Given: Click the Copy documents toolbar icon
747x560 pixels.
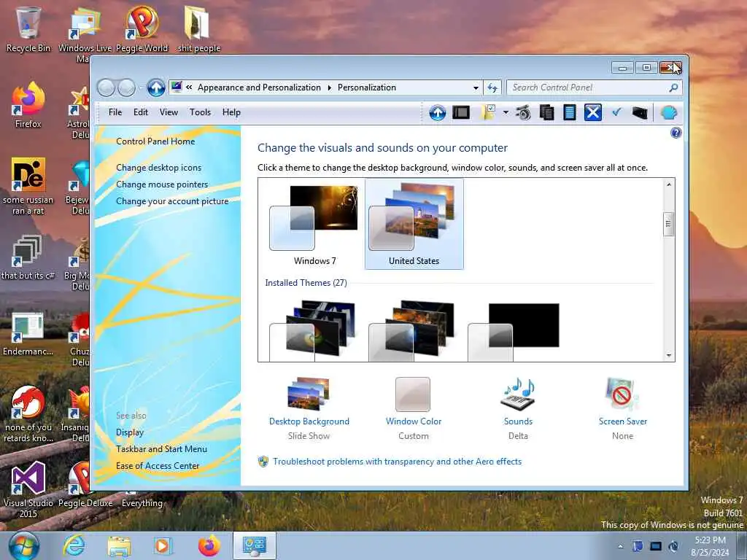Looking at the screenshot, I should 546,113.
